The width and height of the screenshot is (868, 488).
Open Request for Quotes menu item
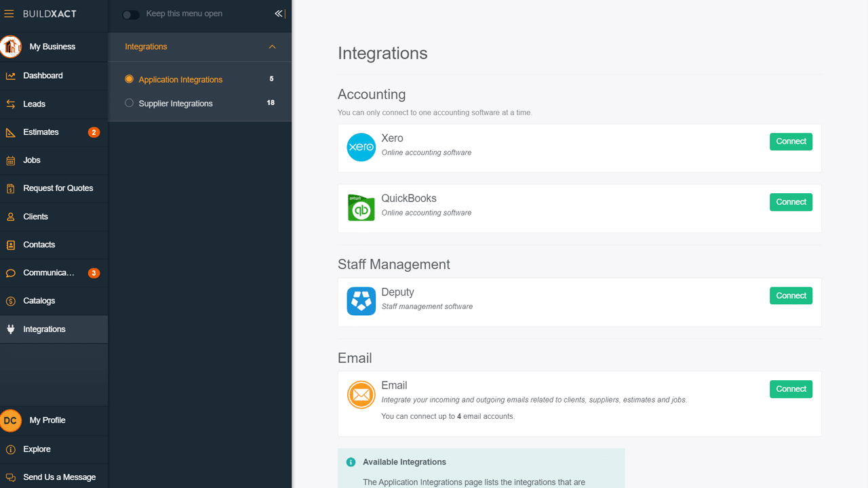54,188
